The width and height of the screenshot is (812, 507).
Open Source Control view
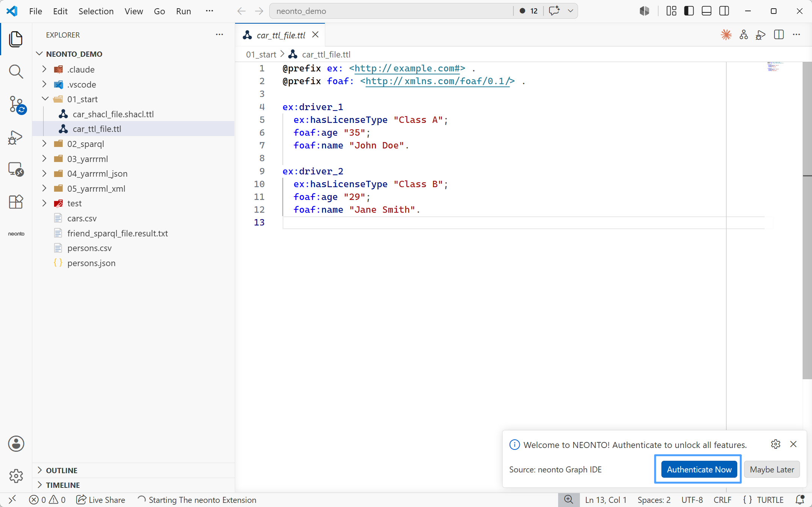click(16, 104)
